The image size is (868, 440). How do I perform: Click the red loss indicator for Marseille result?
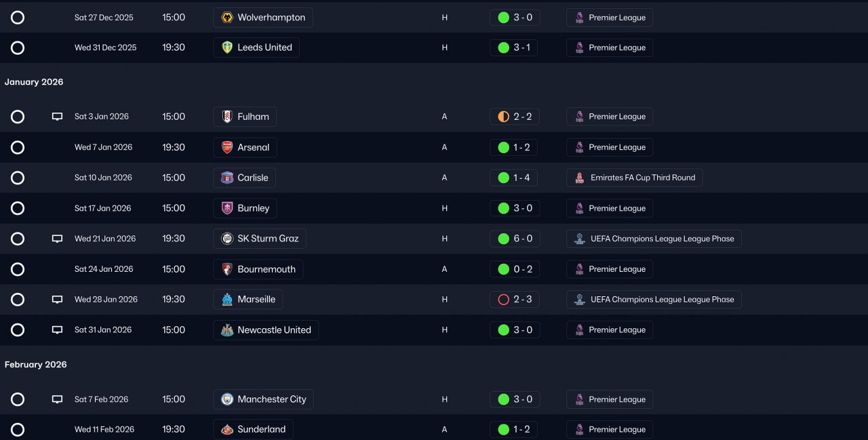[x=503, y=300]
